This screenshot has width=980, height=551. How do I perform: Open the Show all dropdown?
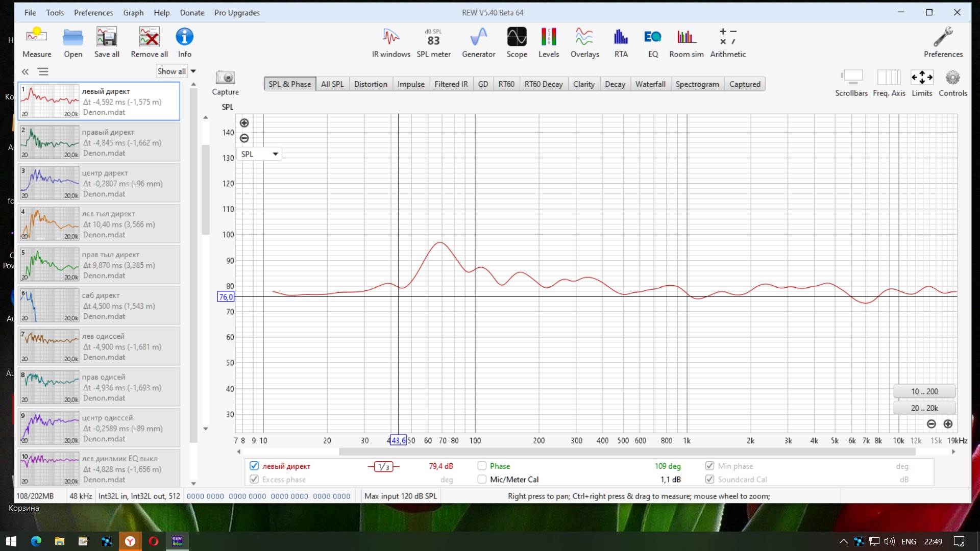[193, 71]
